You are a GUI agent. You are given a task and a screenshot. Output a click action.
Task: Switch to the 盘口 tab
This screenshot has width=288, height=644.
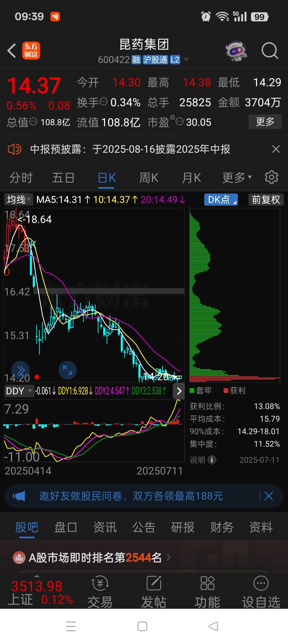[x=66, y=527]
